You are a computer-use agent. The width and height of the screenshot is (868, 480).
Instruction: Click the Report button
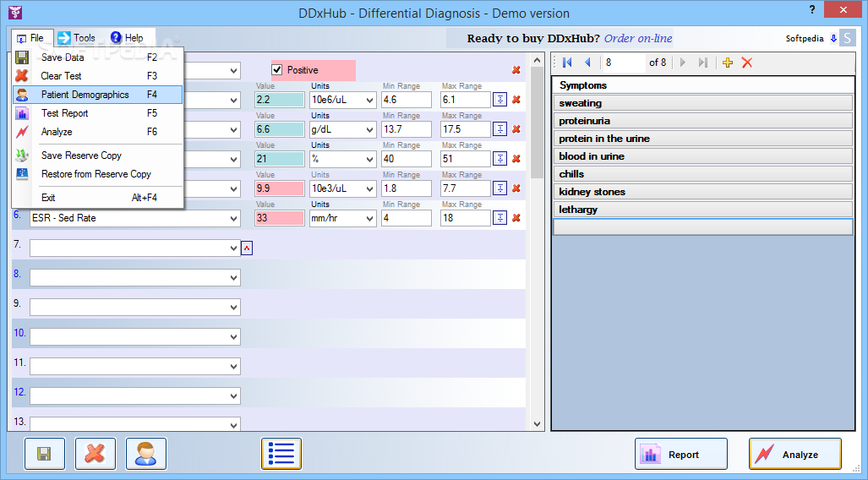click(681, 454)
